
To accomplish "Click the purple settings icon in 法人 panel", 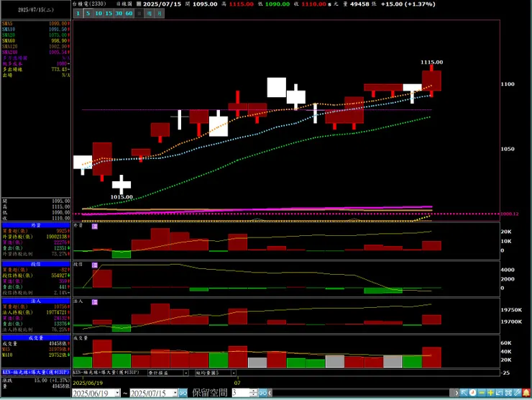I will [x=95, y=302].
